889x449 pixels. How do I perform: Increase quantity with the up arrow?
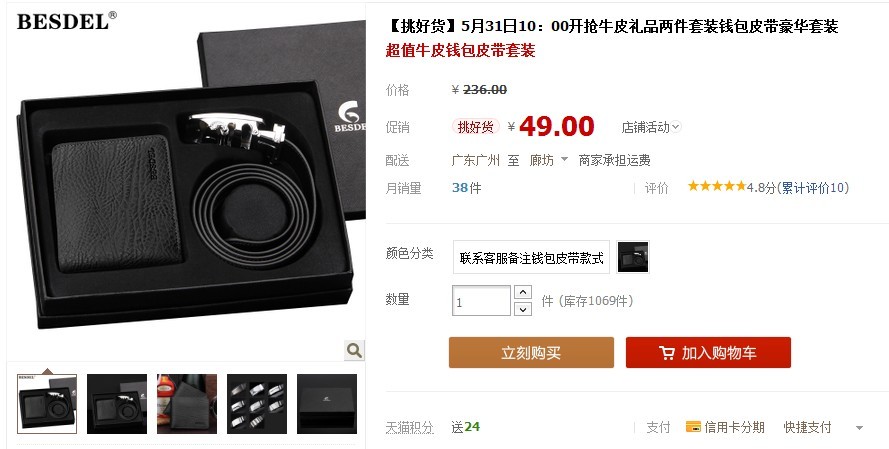click(522, 293)
